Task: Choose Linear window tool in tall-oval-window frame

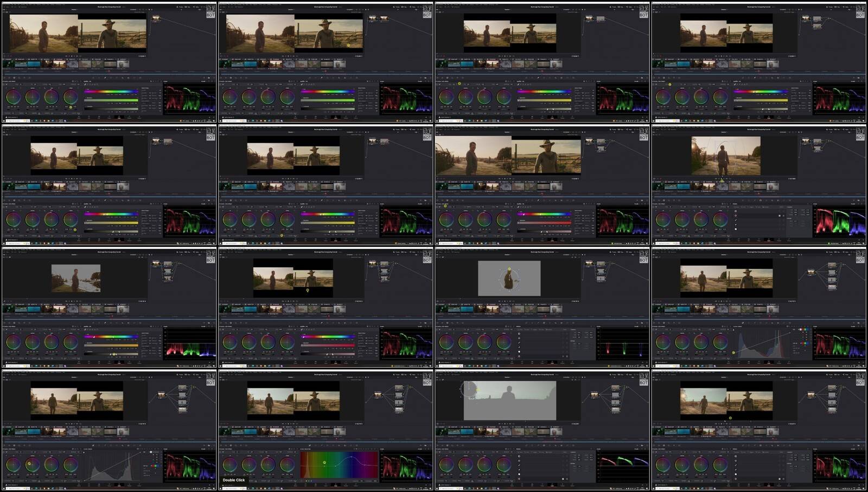Action: coord(736,211)
